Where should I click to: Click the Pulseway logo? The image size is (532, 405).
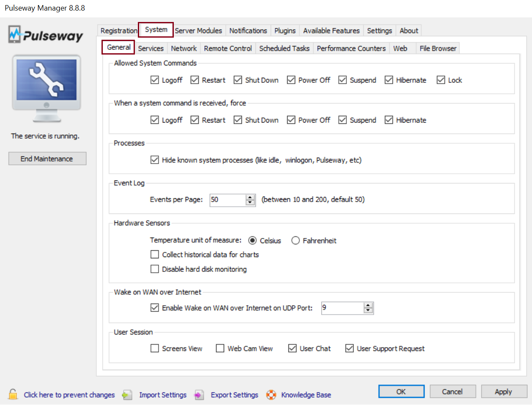tap(46, 35)
